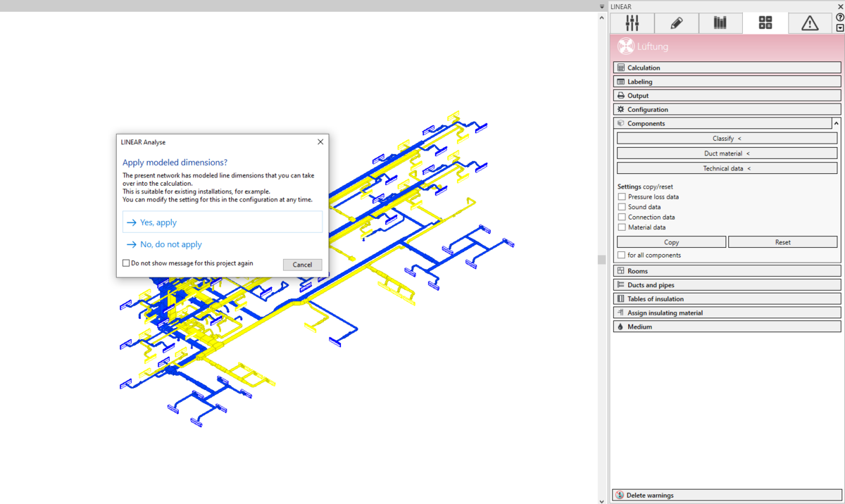Expand the Calculation section
Image resolution: width=845 pixels, height=504 pixels.
pyautogui.click(x=727, y=68)
